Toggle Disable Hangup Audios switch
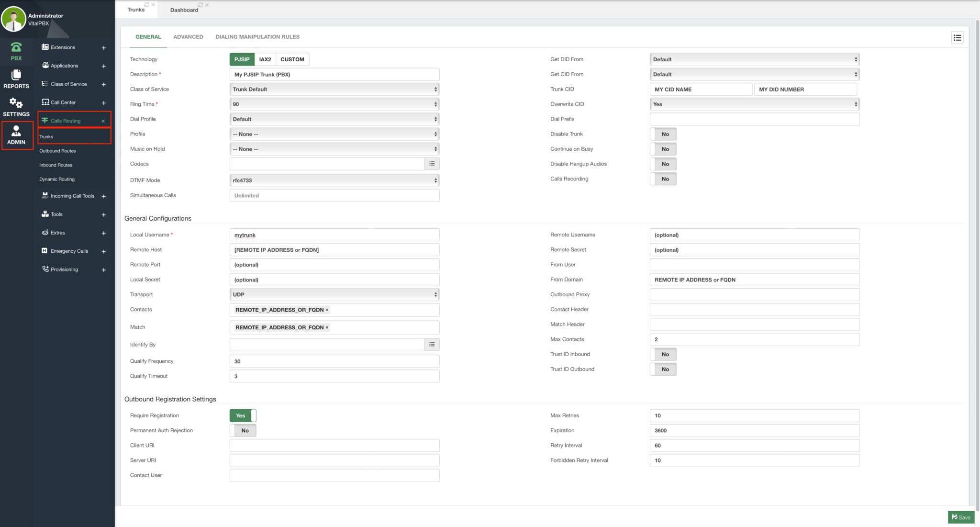The width and height of the screenshot is (980, 527). pyautogui.click(x=663, y=164)
